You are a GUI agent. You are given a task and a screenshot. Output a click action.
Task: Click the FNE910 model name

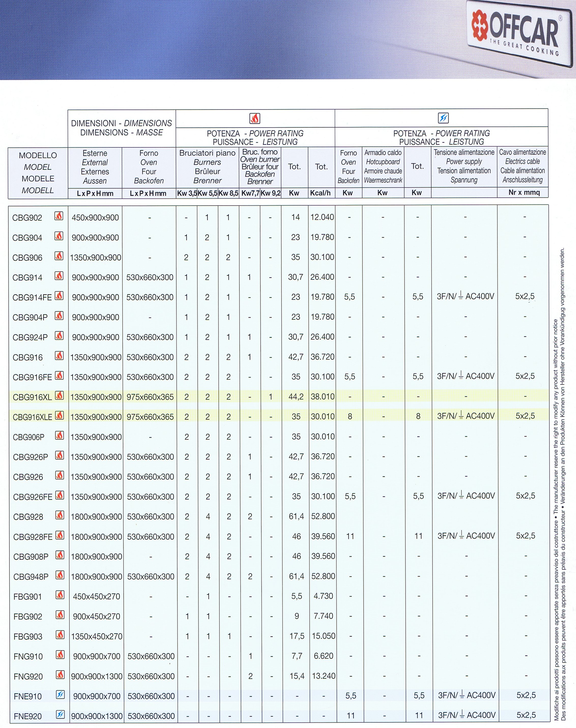(28, 696)
